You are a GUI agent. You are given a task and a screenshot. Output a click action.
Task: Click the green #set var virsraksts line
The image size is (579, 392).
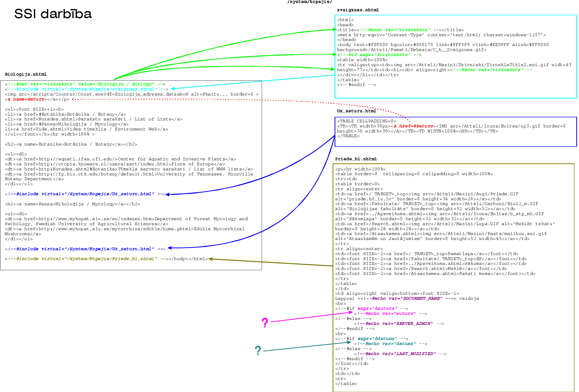(85, 84)
